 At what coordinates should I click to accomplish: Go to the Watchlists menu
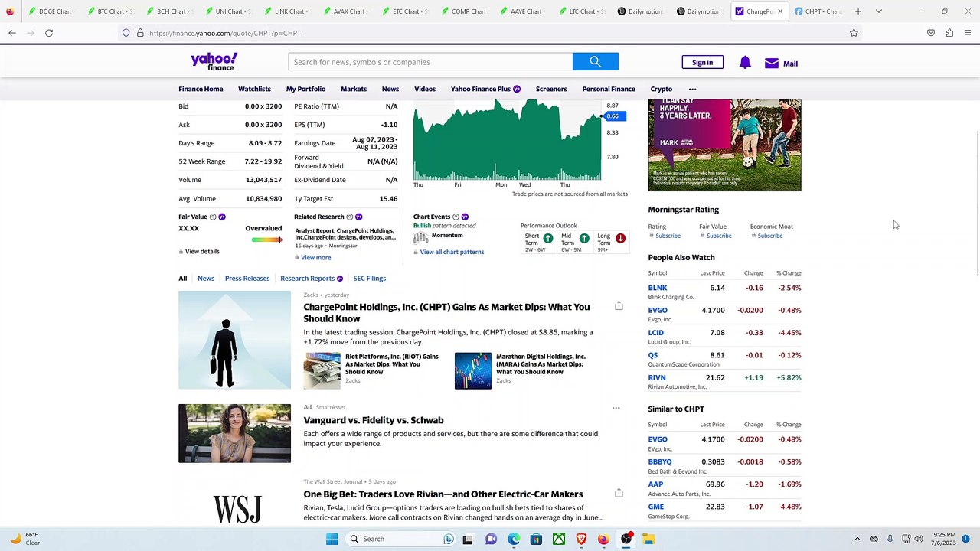[x=254, y=89]
